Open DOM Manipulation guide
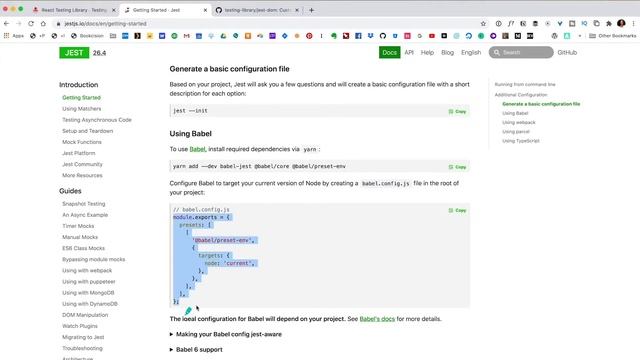 pyautogui.click(x=85, y=315)
